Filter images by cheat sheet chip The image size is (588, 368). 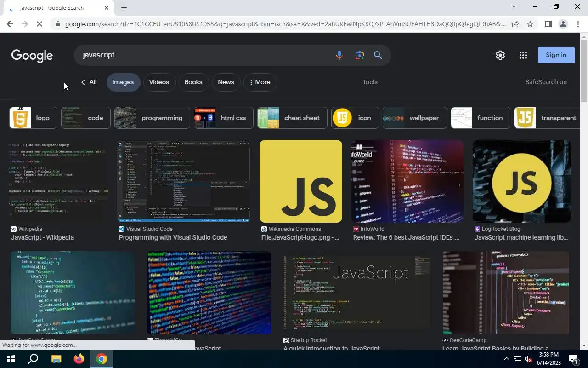(x=292, y=118)
